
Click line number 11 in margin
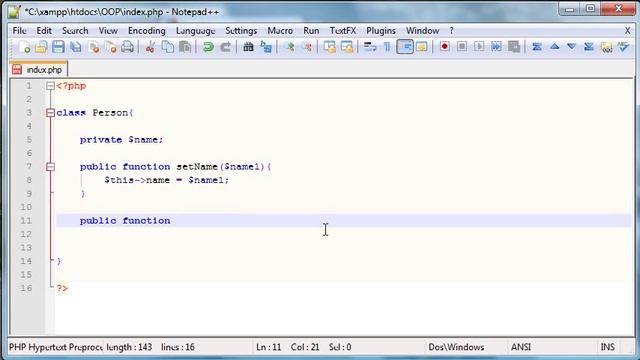point(26,220)
